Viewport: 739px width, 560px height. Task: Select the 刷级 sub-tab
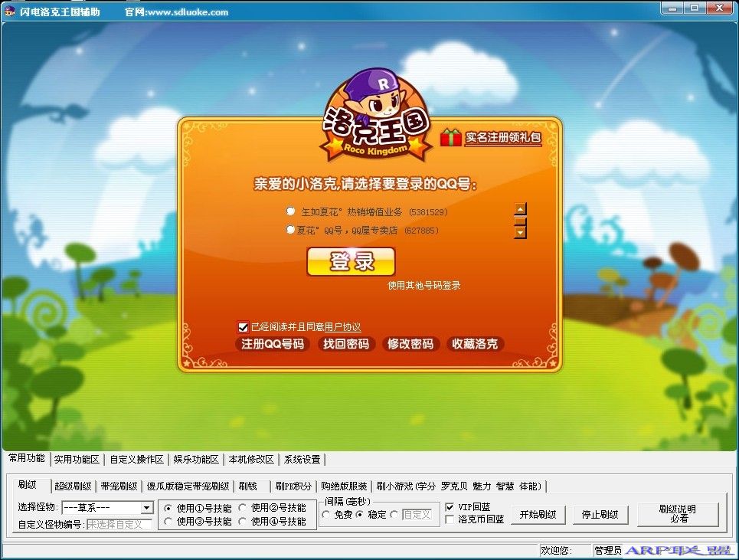[28, 485]
